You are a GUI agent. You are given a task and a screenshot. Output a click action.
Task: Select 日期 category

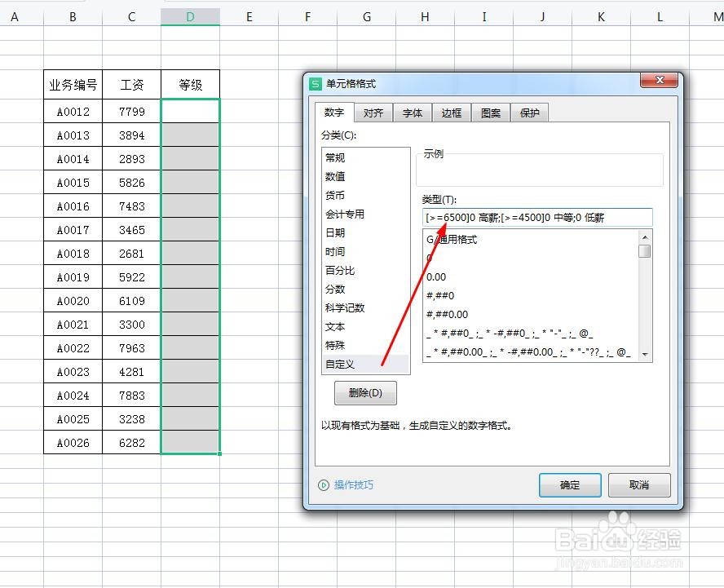point(365,232)
